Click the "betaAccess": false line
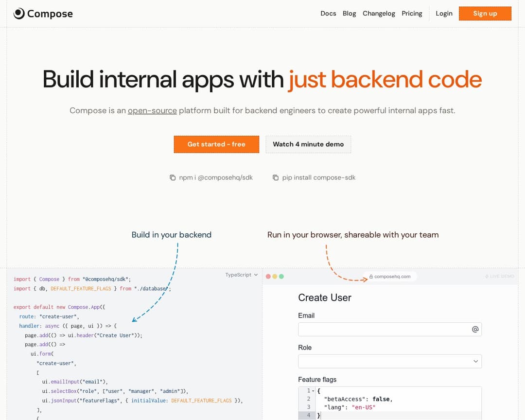Image resolution: width=525 pixels, height=420 pixels. 358,399
